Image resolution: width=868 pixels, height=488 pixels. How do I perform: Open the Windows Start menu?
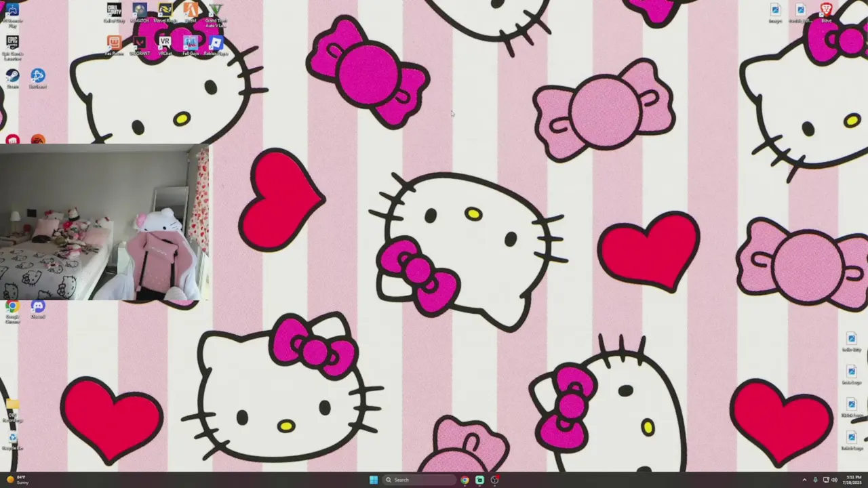(374, 480)
